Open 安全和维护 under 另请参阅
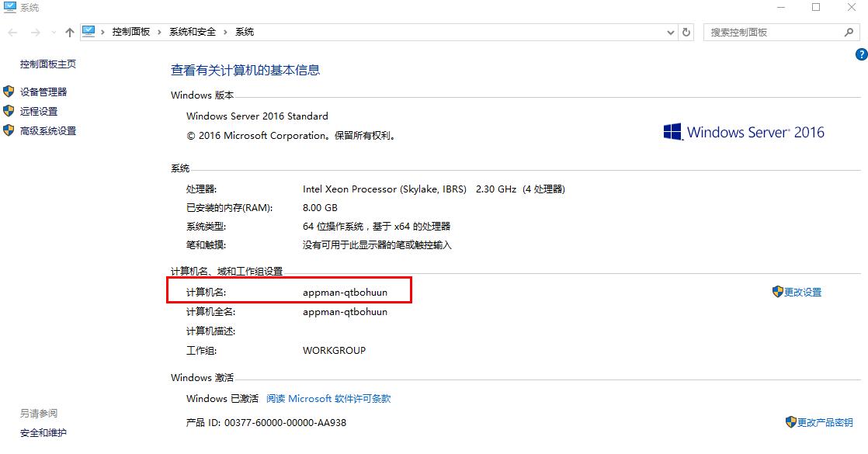The height and width of the screenshot is (454, 868). [43, 433]
